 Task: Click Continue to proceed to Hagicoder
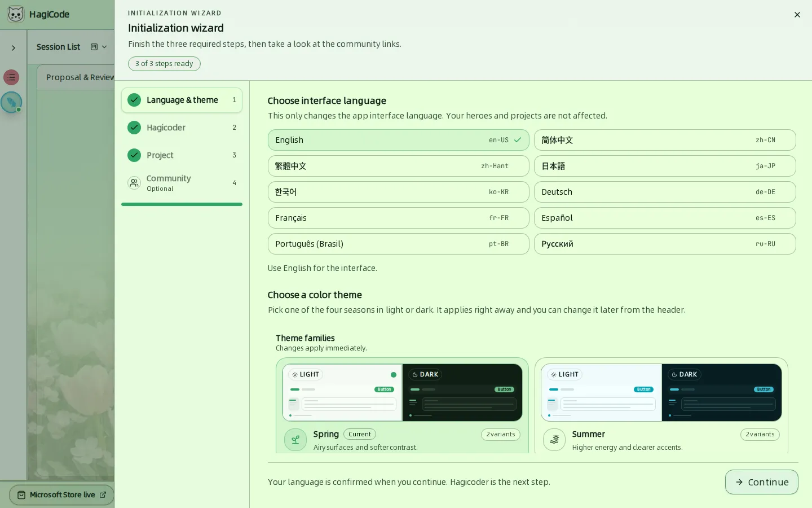click(762, 482)
